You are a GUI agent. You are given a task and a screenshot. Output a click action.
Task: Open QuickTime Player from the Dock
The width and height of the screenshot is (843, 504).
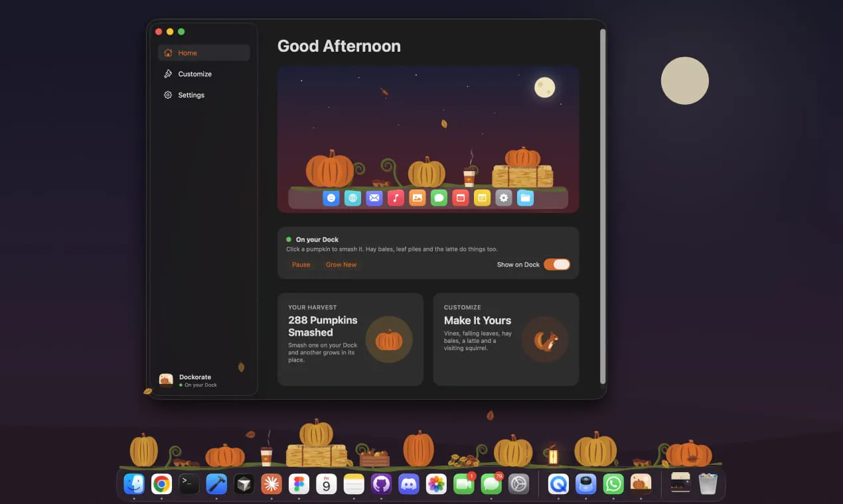[558, 484]
